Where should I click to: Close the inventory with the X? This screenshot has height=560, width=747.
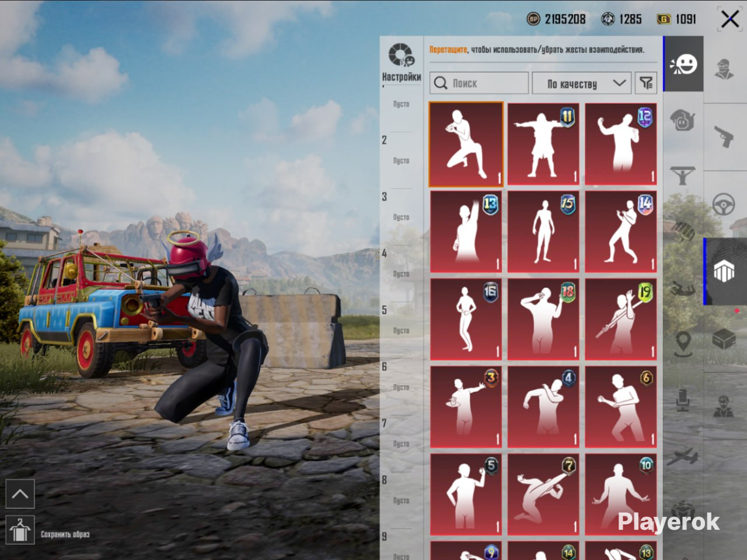[729, 19]
